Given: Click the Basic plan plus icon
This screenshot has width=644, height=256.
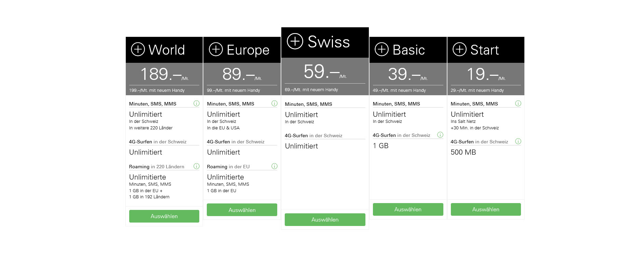Looking at the screenshot, I should 382,49.
